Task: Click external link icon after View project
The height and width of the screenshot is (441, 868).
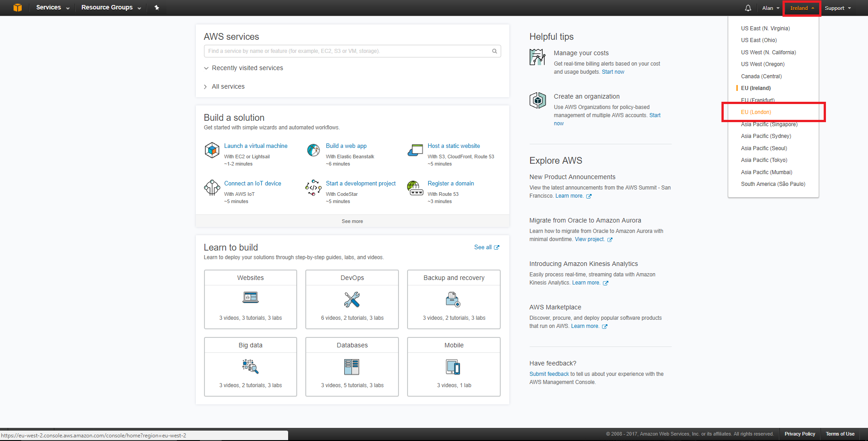Action: 610,240
